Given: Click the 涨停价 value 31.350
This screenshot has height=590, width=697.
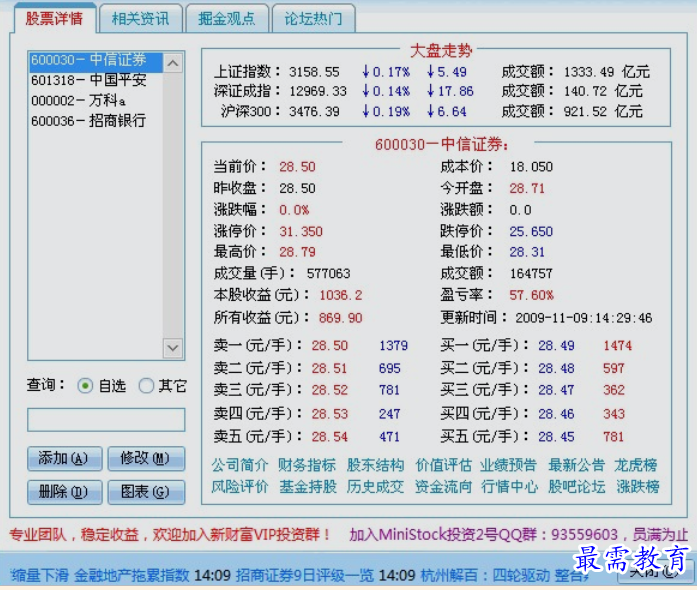Looking at the screenshot, I should click(301, 231).
